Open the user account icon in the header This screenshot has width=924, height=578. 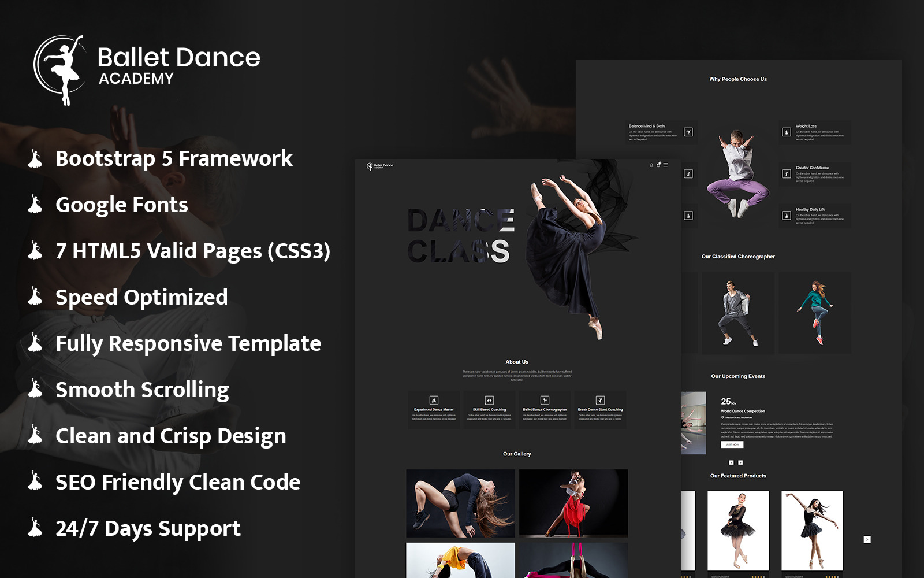coord(651,165)
